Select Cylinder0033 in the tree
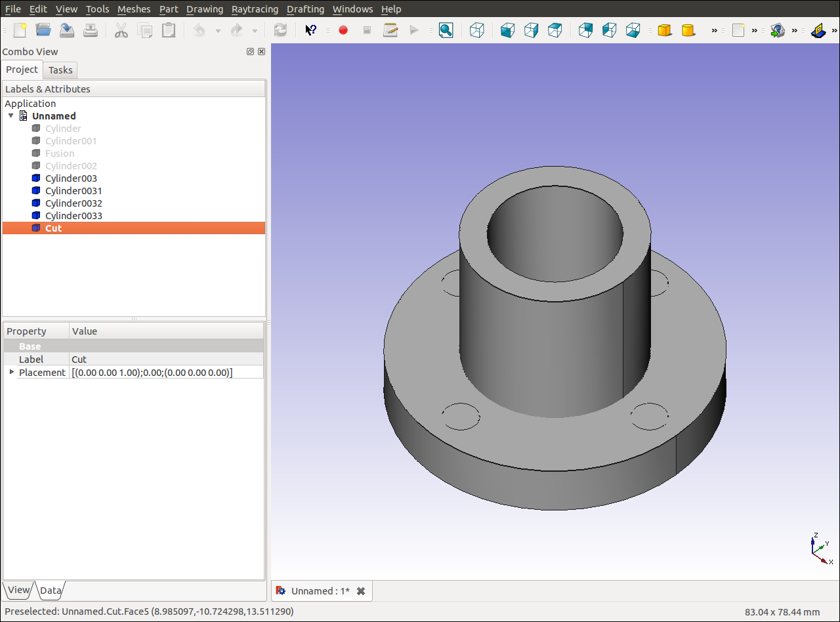The image size is (840, 622). tap(73, 216)
